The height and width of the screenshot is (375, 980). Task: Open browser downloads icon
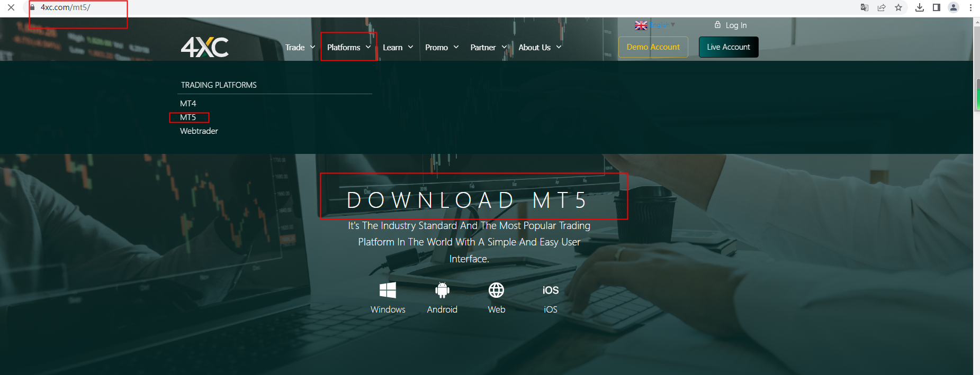point(920,7)
